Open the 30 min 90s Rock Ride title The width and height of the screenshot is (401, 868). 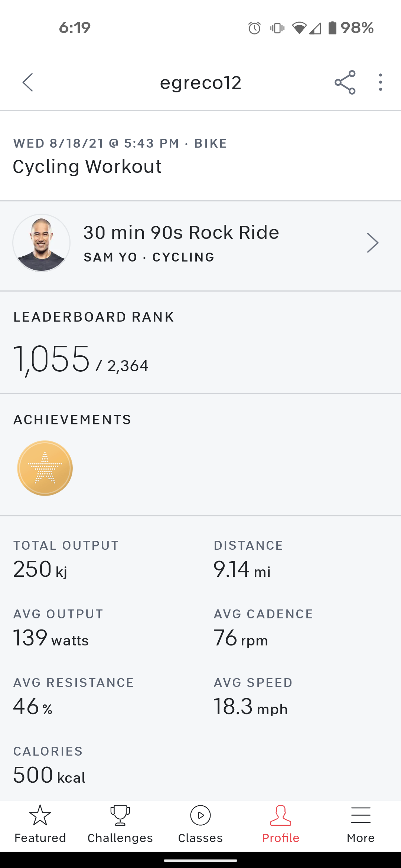coord(181,233)
